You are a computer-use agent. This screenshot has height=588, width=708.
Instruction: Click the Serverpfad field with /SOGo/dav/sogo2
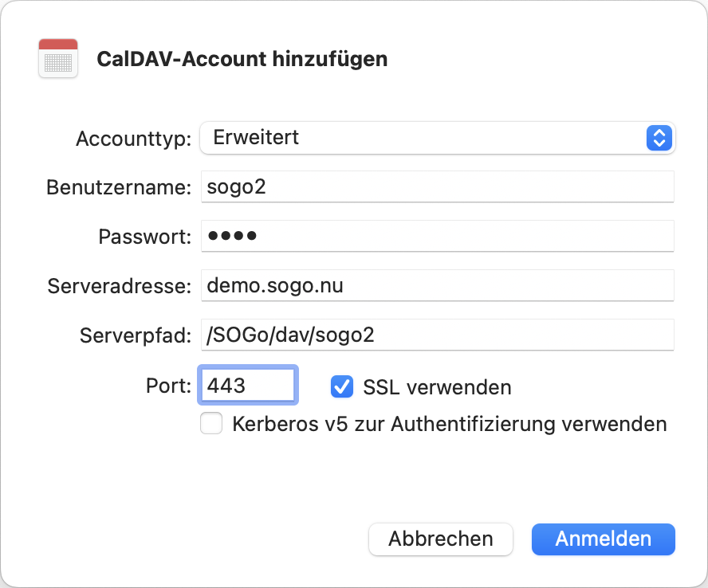pos(437,335)
